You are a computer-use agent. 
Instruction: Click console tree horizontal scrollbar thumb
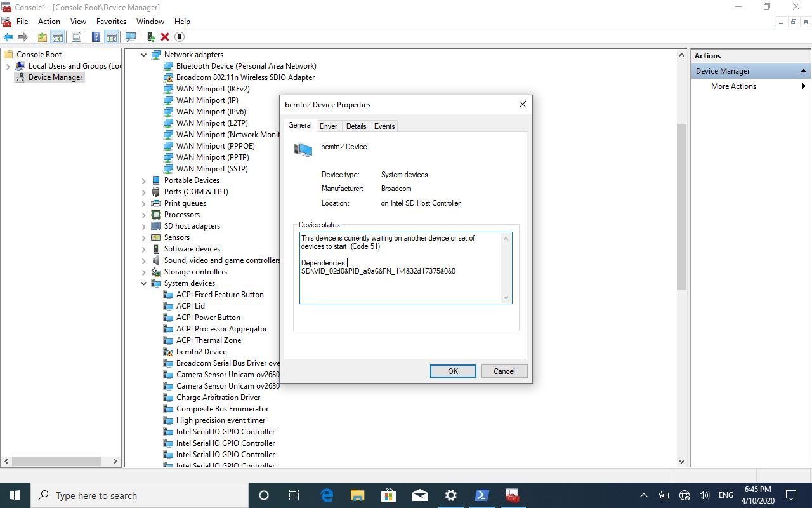(56, 462)
